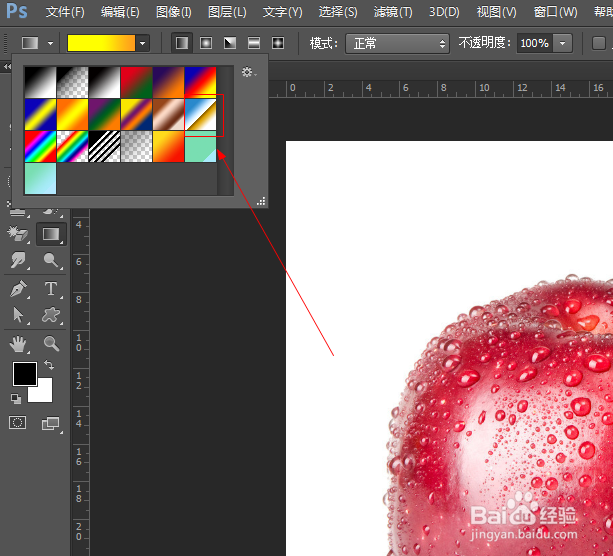The width and height of the screenshot is (613, 556).
Task: Open the 滤镜(T) menu
Action: (393, 12)
